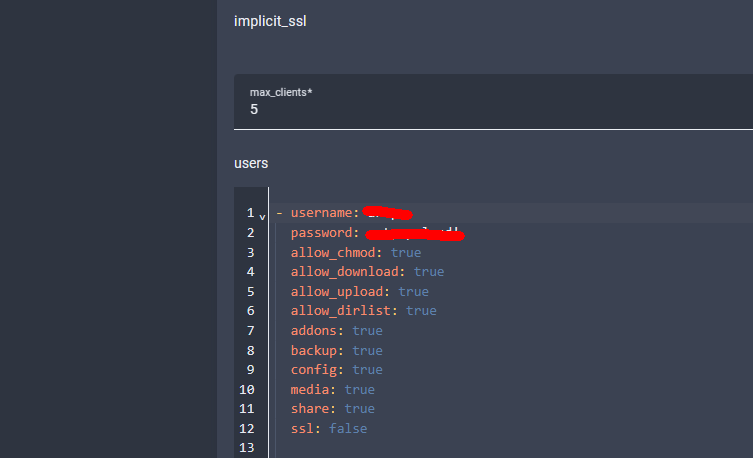Place cursor on empty line 13
The width and height of the screenshot is (753, 458).
pos(400,448)
